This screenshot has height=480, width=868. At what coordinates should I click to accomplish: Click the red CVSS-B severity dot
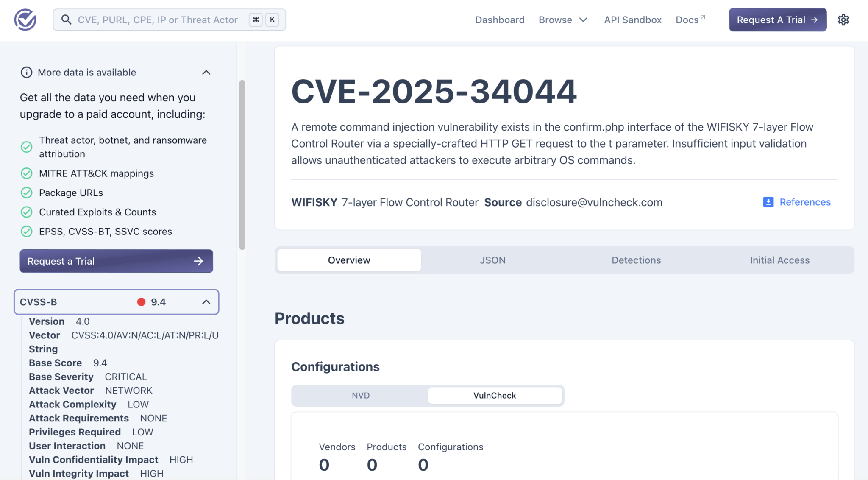[x=141, y=302]
